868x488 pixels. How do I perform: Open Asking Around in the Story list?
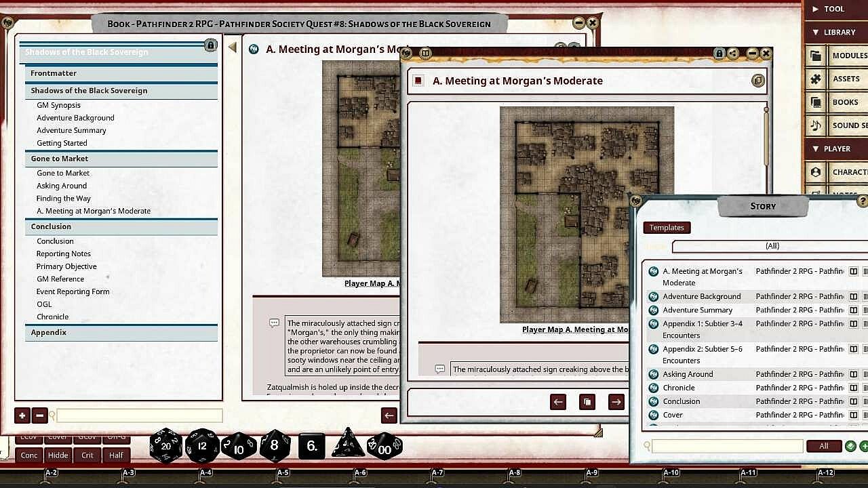click(x=688, y=374)
